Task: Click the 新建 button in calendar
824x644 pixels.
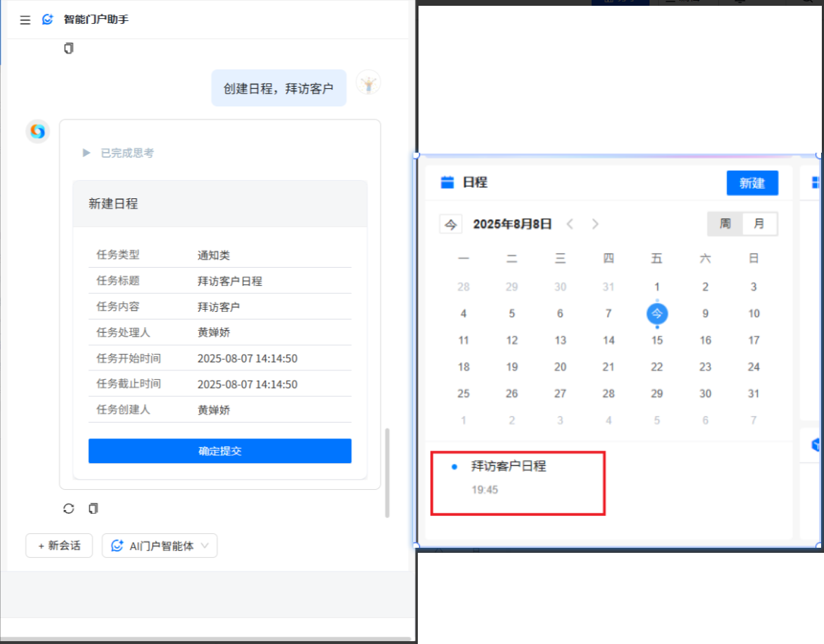Action: coord(752,183)
